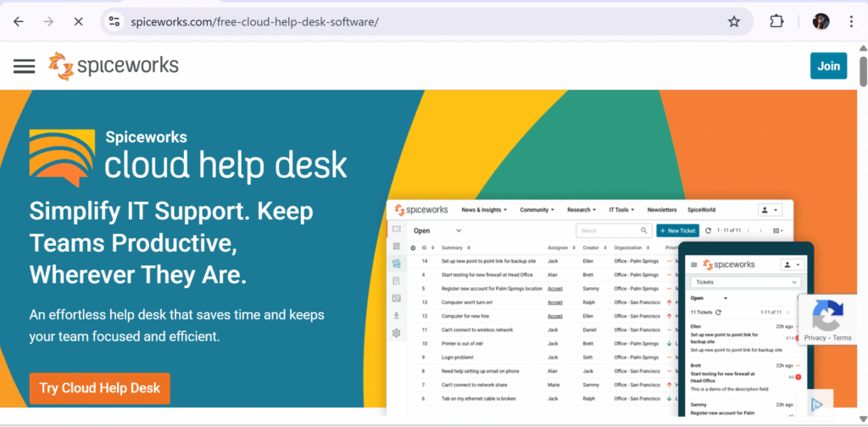Open the settings gear in dashboard sidebar

point(396,333)
